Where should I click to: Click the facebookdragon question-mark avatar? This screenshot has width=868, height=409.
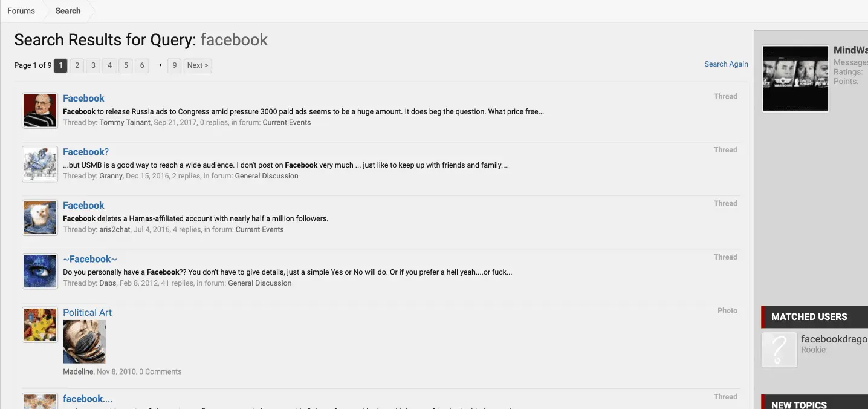779,350
